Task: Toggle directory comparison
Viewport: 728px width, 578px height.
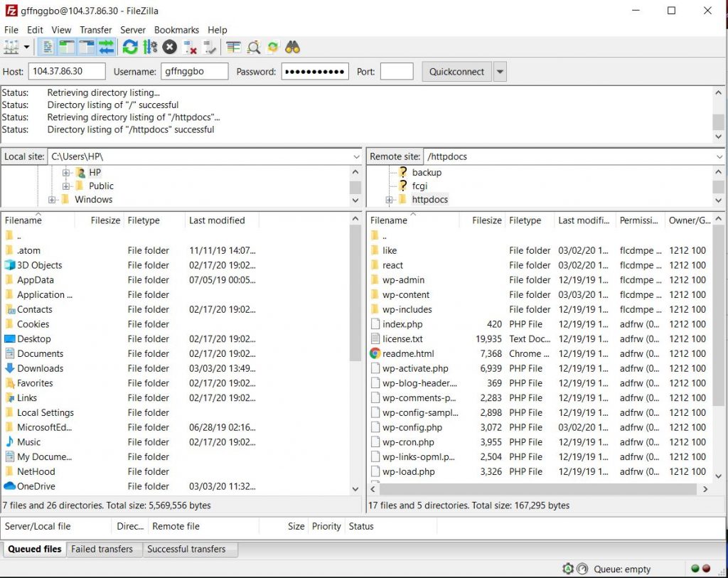Action: click(254, 48)
